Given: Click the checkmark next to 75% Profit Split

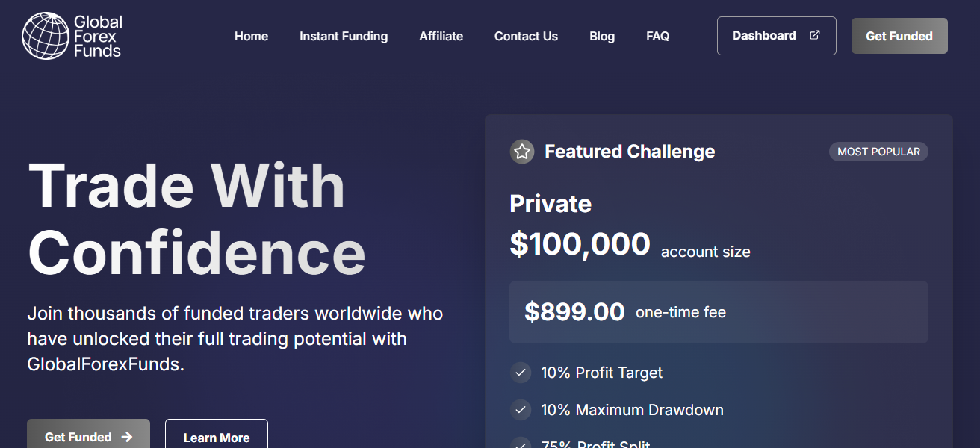Looking at the screenshot, I should pos(521,444).
